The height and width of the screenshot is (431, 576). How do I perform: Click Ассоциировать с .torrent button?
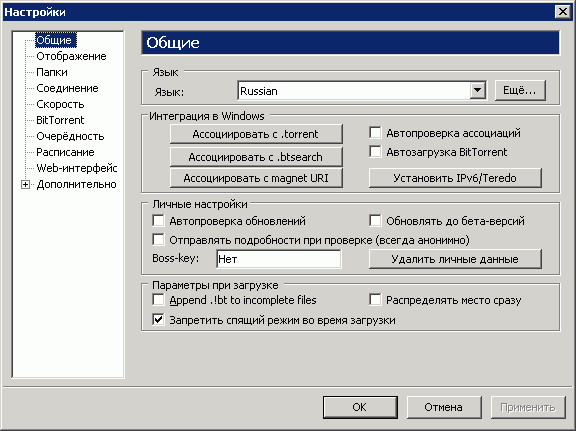click(256, 134)
